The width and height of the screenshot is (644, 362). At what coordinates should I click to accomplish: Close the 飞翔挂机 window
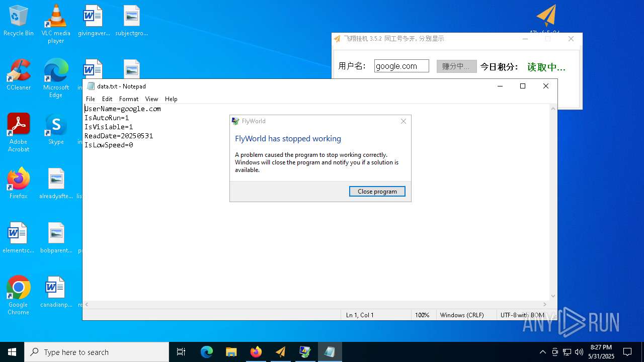tap(571, 39)
